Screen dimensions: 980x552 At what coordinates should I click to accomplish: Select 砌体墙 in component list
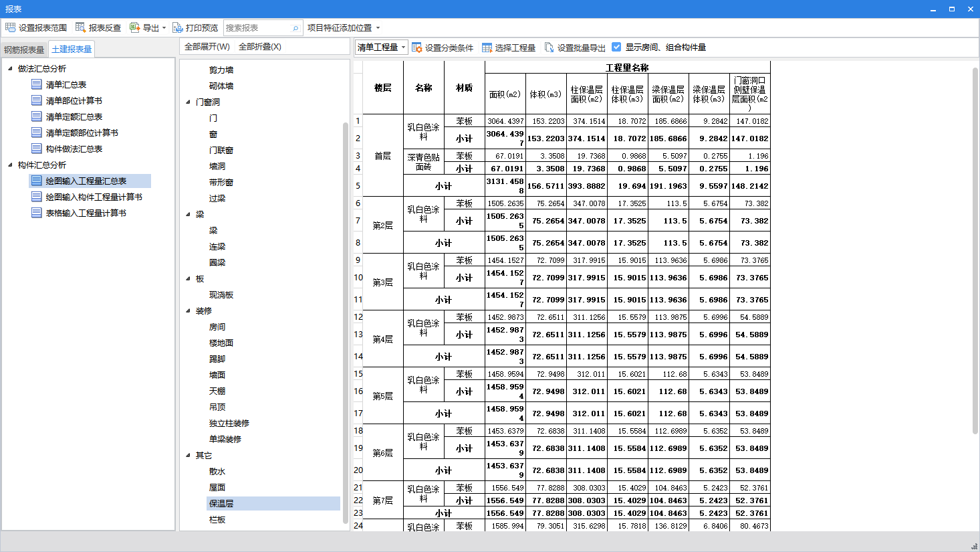click(221, 86)
